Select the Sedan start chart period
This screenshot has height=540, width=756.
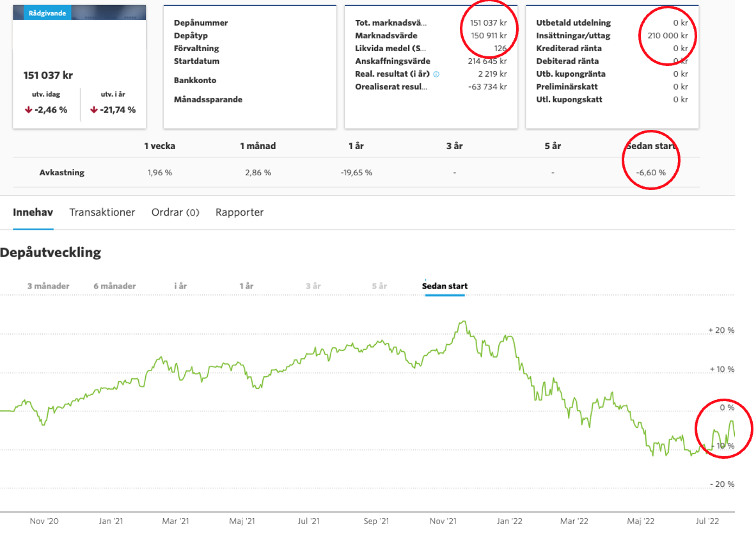click(x=445, y=286)
